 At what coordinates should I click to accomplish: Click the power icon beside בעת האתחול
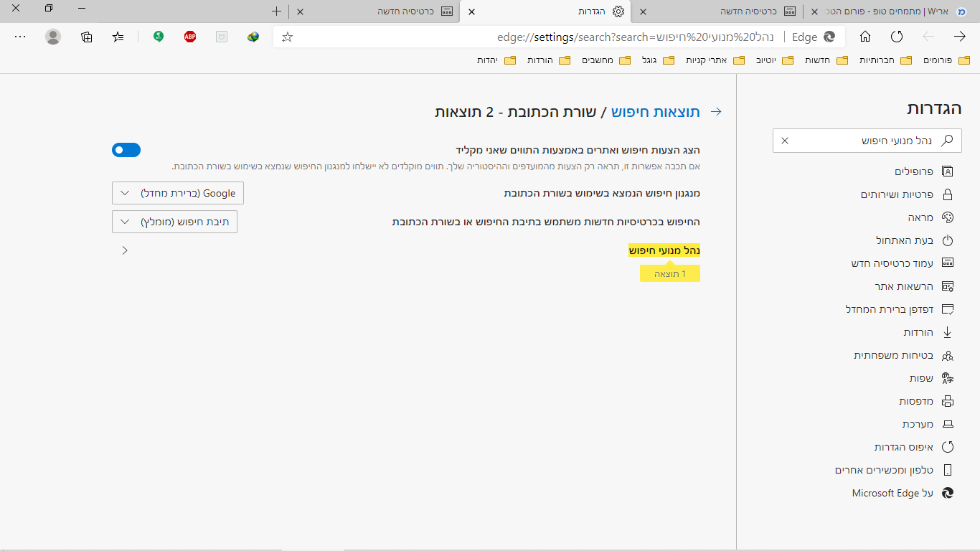coord(947,240)
